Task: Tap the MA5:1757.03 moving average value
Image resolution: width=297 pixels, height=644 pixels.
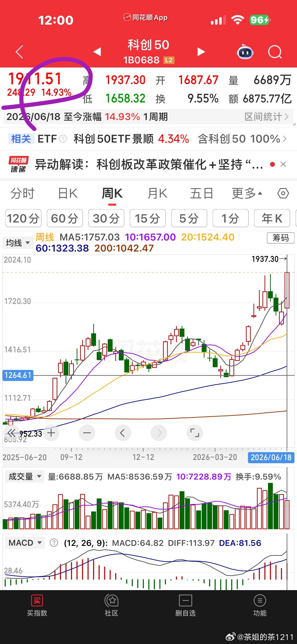Action: (x=90, y=237)
